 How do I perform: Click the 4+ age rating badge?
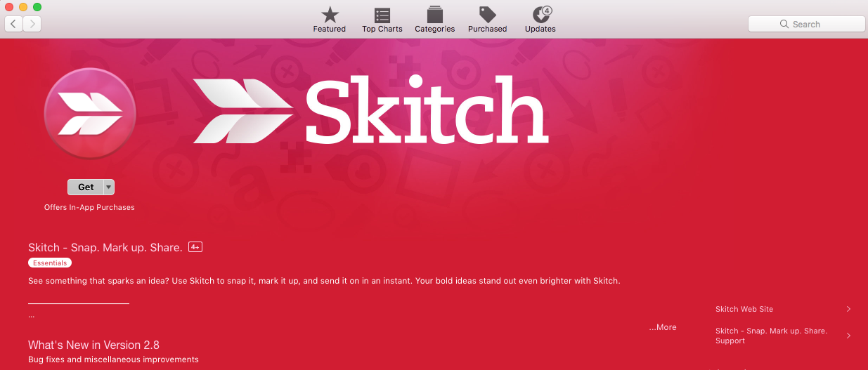point(195,247)
